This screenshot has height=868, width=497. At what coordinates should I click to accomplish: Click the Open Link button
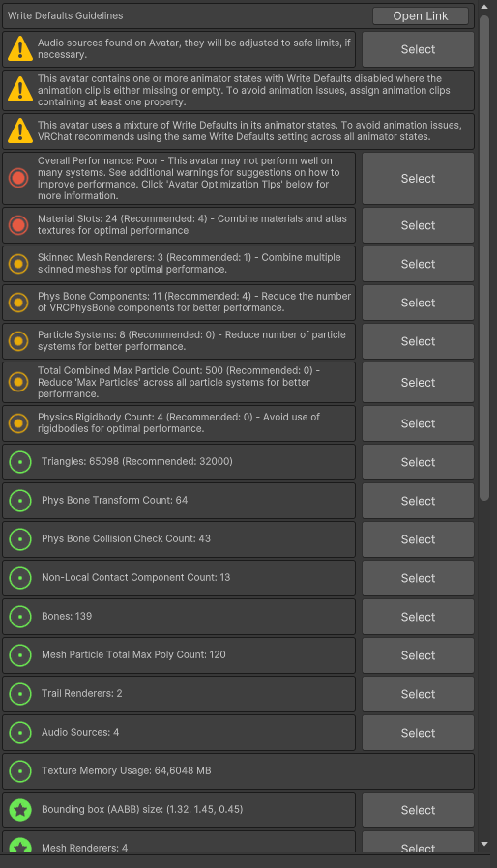coord(420,16)
